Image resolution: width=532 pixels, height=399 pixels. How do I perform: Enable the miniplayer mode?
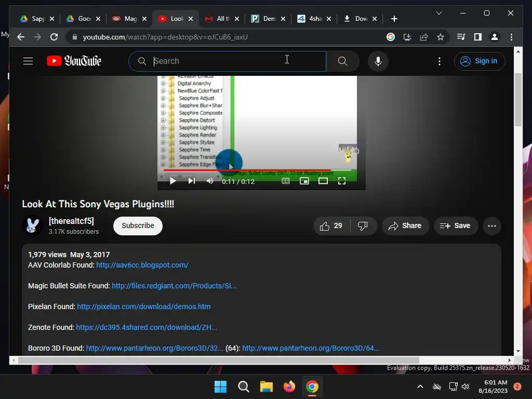304,181
